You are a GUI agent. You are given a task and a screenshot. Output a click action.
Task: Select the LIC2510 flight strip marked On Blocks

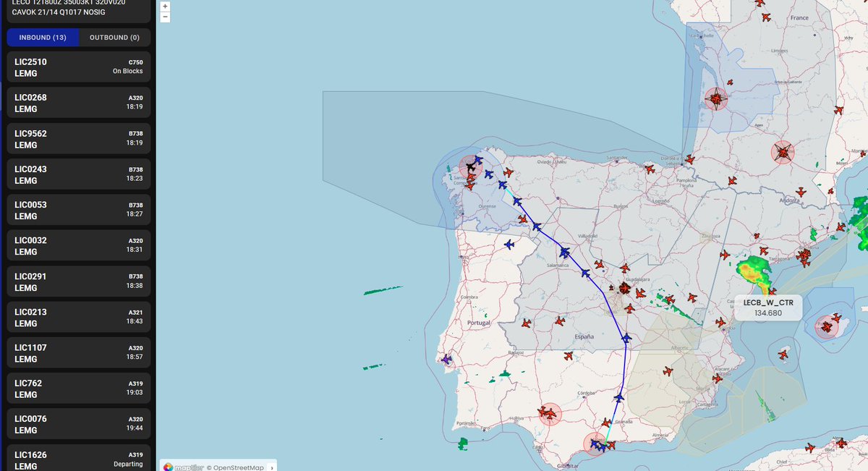click(x=78, y=67)
